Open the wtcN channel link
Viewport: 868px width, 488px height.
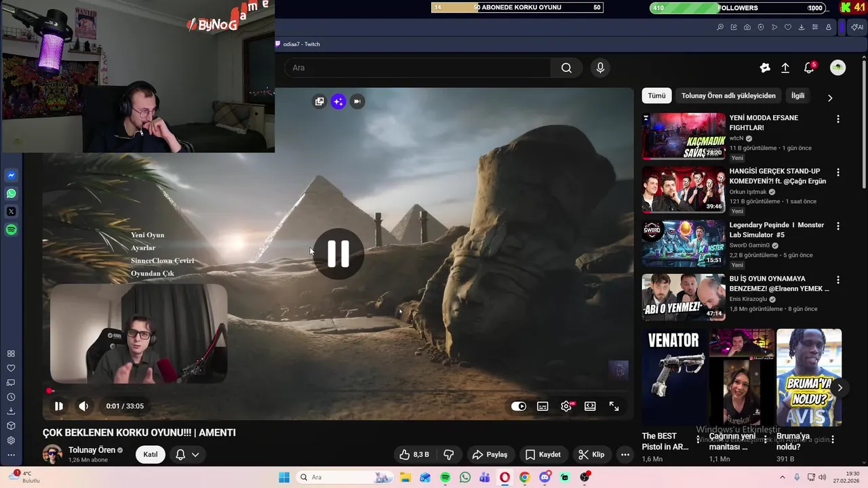coord(736,138)
